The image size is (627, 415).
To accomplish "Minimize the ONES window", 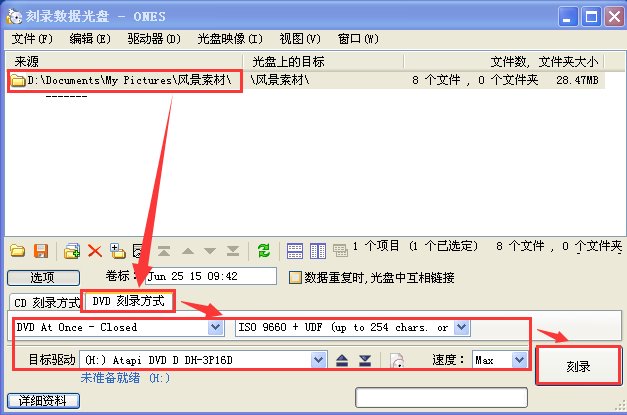I will tap(567, 17).
